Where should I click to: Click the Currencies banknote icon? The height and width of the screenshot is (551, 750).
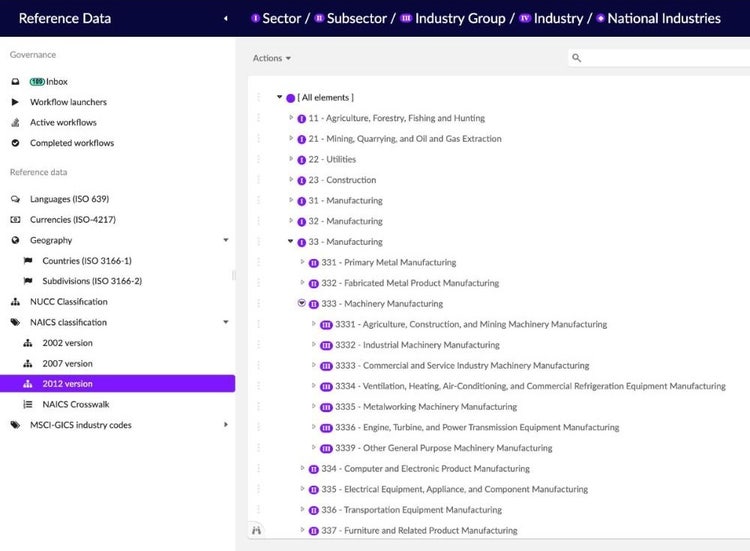coord(15,220)
